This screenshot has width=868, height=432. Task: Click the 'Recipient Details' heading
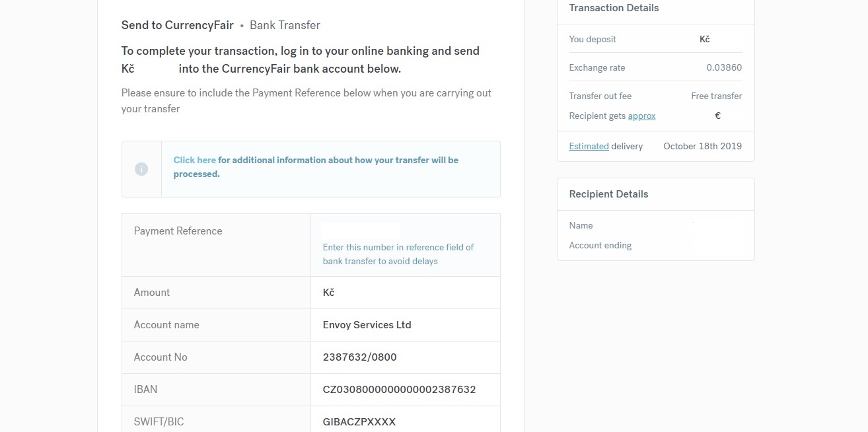tap(608, 194)
